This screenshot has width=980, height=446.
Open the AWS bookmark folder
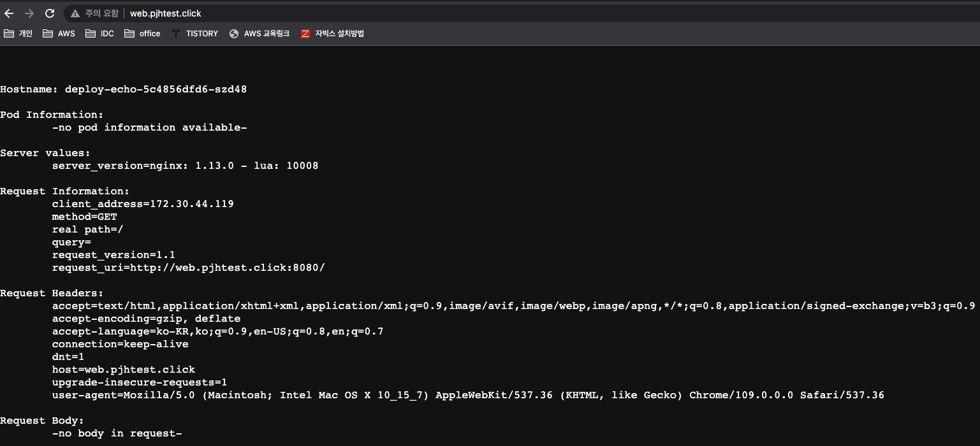tap(59, 34)
